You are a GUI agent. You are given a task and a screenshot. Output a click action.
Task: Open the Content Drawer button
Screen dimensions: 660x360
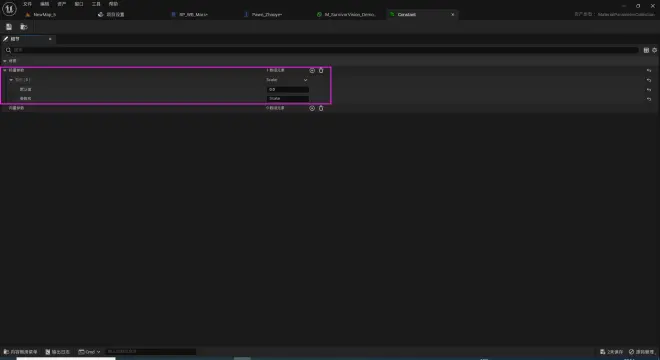click(x=20, y=352)
